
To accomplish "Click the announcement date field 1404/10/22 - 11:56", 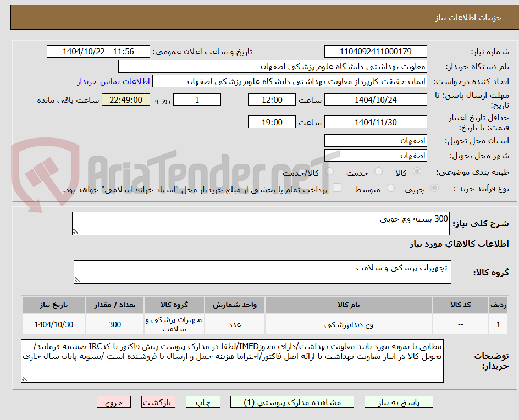I will click(x=98, y=52).
